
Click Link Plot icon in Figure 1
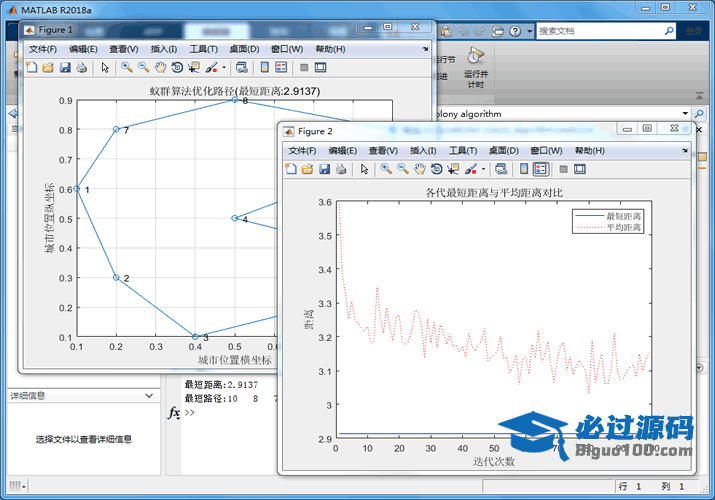[x=242, y=67]
